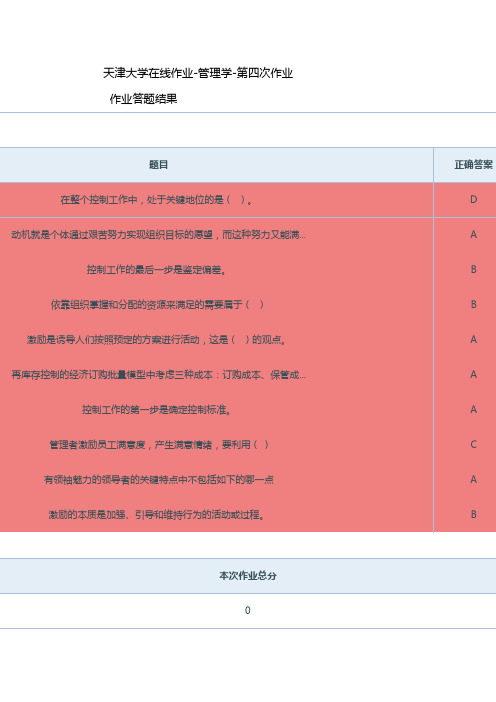Select question 控制工作的第一步是确定控制标准
496x702 pixels.
click(156, 409)
